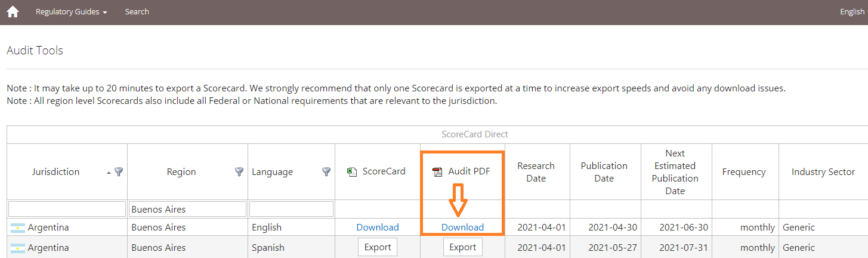Viewport: 868px width, 258px height.
Task: Open the English language selector
Action: (852, 11)
